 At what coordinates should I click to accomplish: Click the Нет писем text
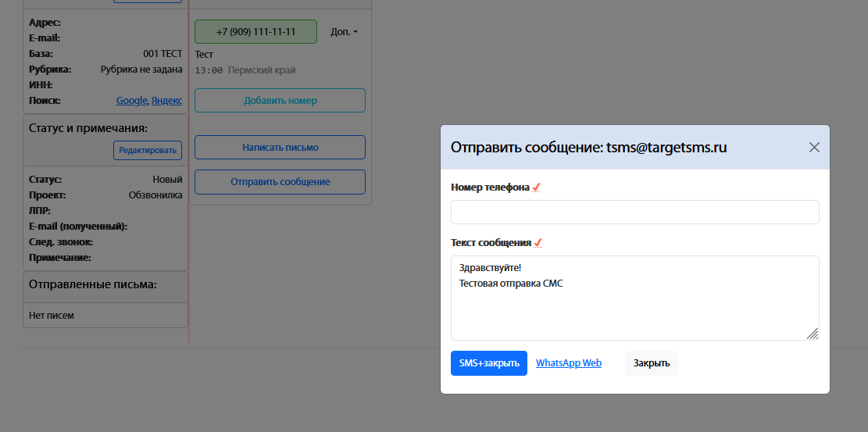pos(52,315)
